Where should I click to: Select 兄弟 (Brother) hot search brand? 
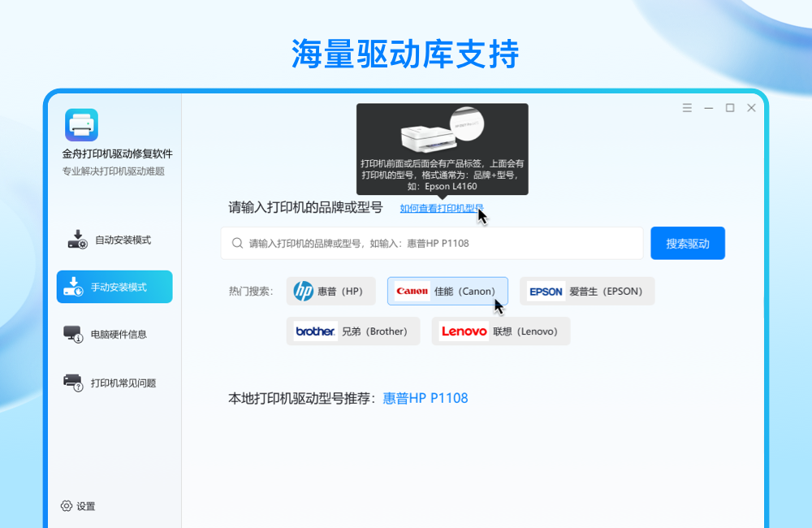coord(353,331)
